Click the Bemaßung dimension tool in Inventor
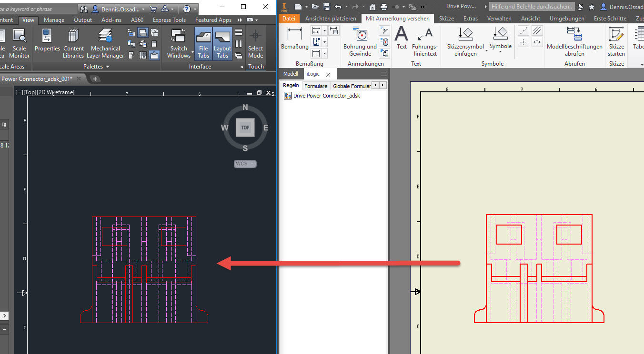This screenshot has width=644, height=354. coord(295,39)
